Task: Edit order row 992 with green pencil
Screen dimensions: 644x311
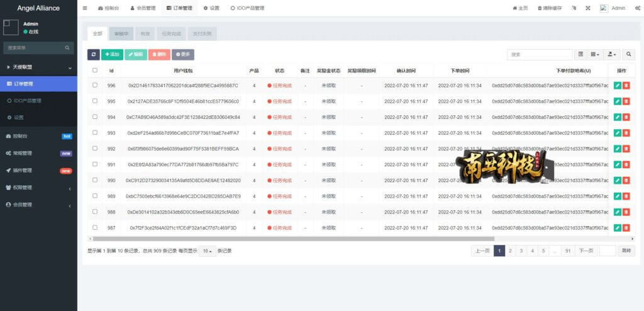Action: pyautogui.click(x=618, y=149)
